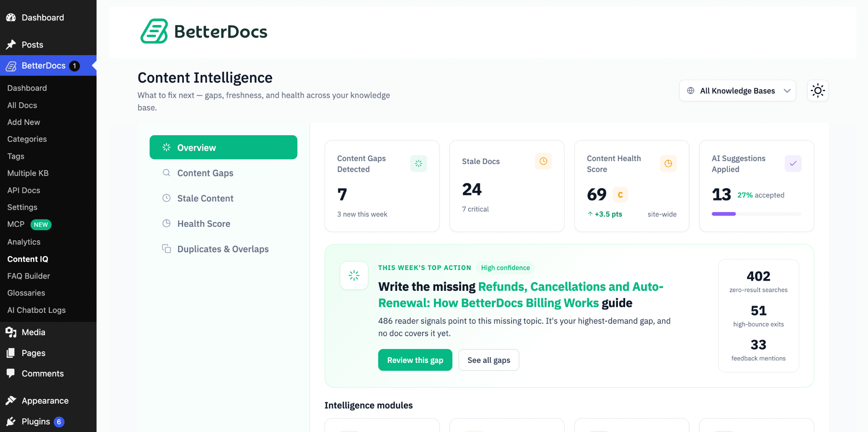Image resolution: width=868 pixels, height=432 pixels.
Task: Click the Overview sparkle icon
Action: click(x=167, y=147)
